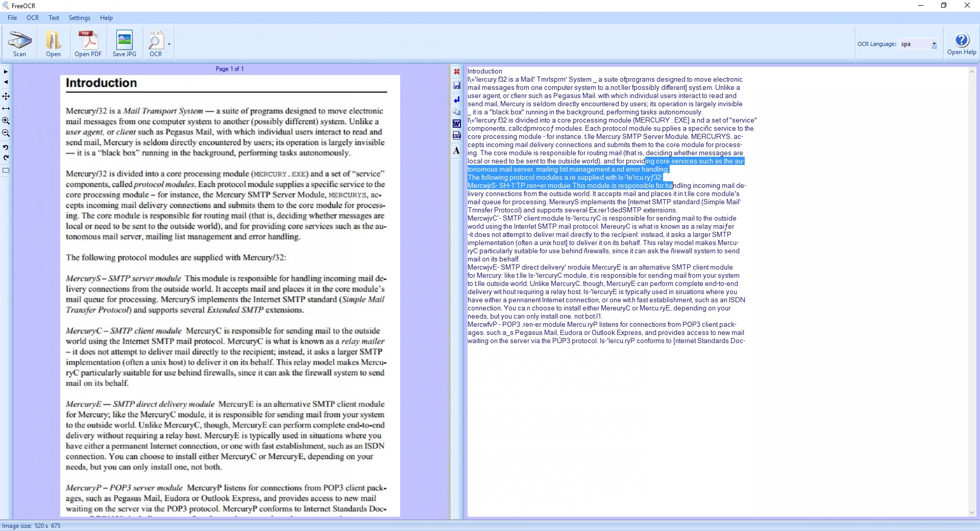This screenshot has width=980, height=531.
Task: Click the text pane vertical scrollbar
Action: (972, 292)
